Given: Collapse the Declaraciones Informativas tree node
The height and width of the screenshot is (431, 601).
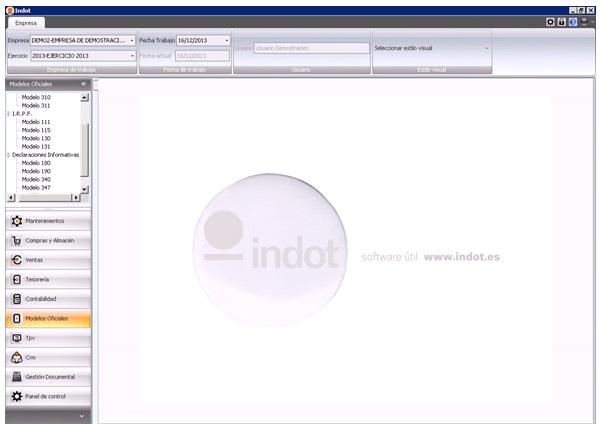Looking at the screenshot, I should (x=8, y=155).
